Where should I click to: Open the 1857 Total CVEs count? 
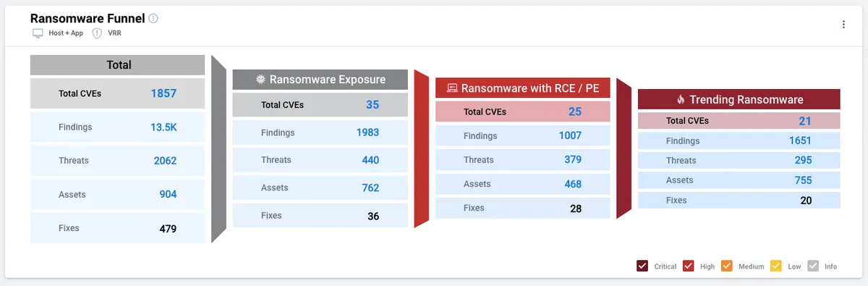pyautogui.click(x=163, y=93)
